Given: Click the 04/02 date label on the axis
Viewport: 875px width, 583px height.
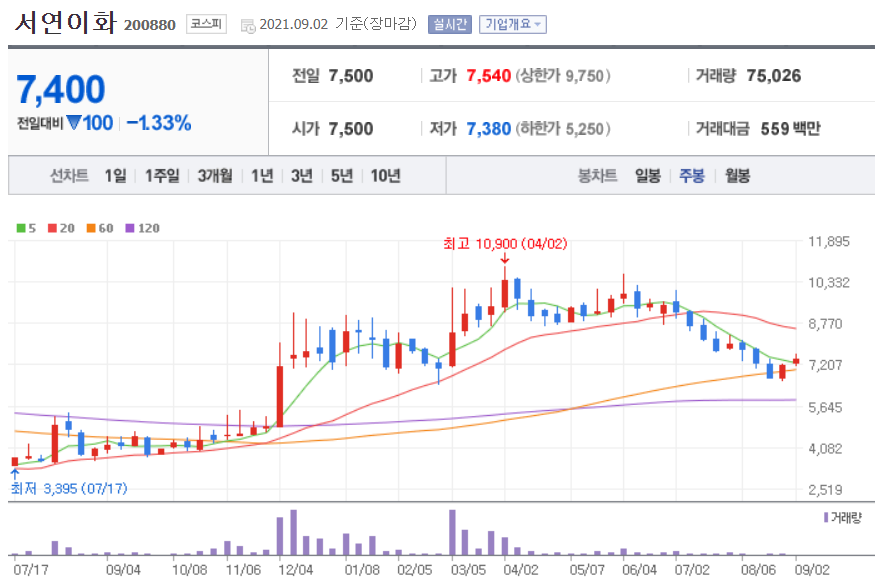Looking at the screenshot, I should pos(521,570).
